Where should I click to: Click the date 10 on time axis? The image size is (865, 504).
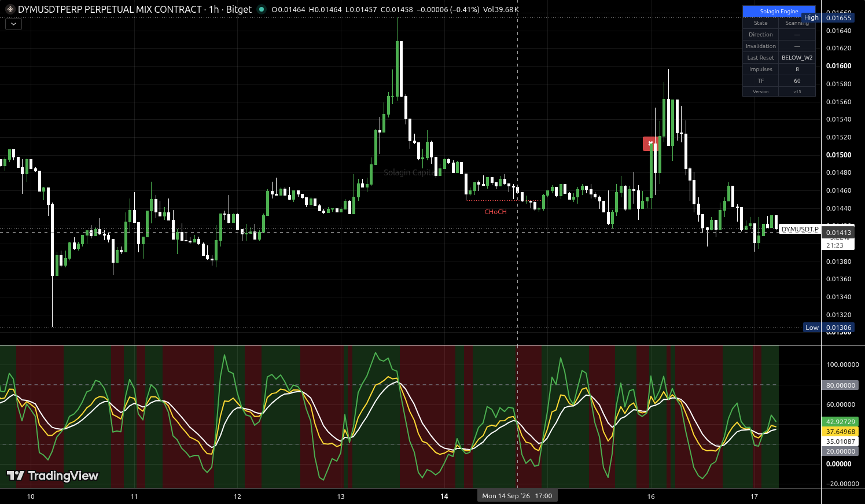click(x=31, y=496)
